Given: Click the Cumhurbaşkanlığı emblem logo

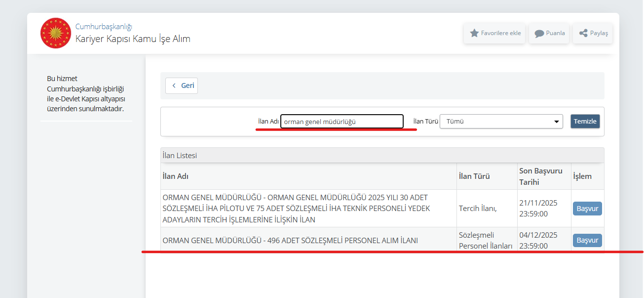Looking at the screenshot, I should point(56,33).
